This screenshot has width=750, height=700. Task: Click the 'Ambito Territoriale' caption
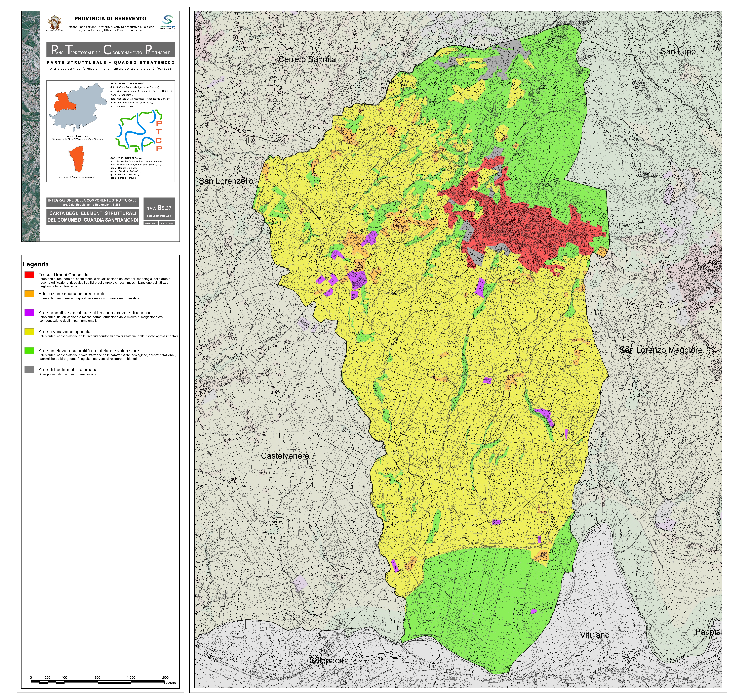[77, 136]
